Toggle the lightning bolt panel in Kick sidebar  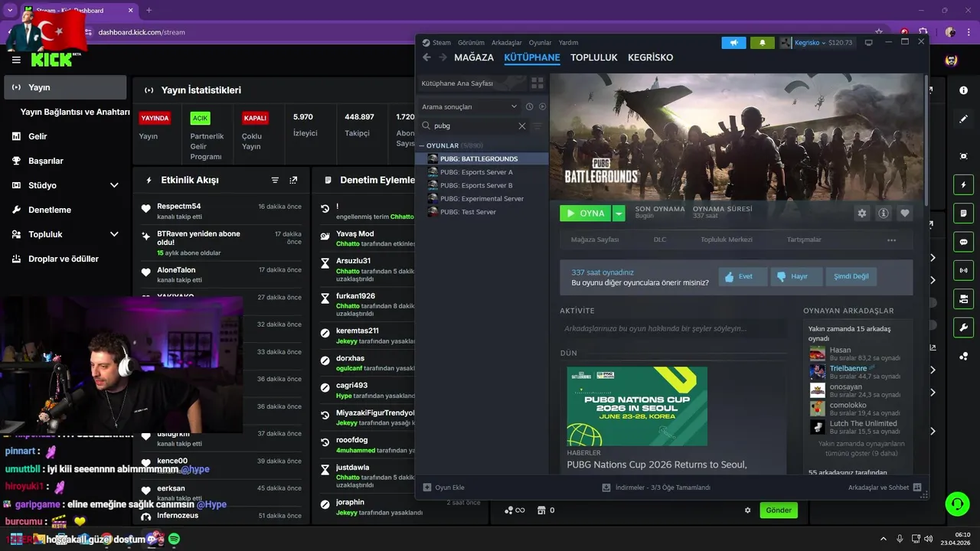point(963,184)
